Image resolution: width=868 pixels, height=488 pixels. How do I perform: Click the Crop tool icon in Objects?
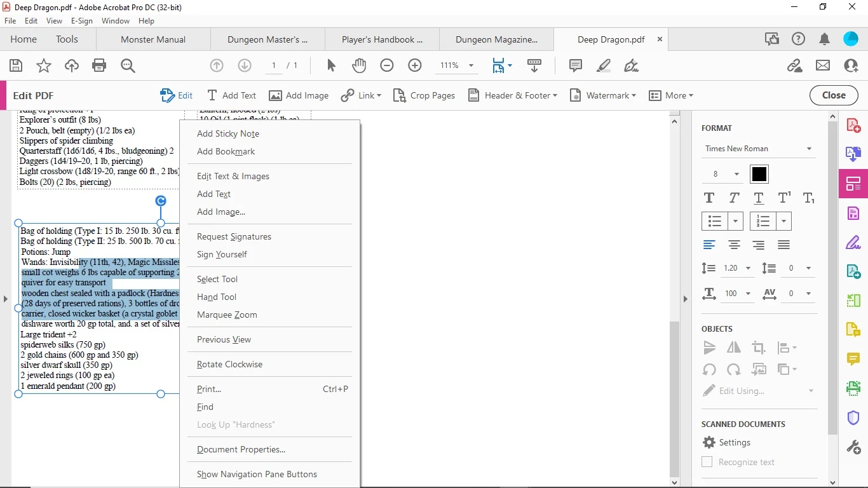pyautogui.click(x=758, y=348)
